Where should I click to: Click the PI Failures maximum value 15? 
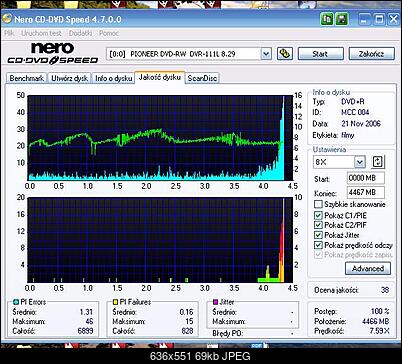point(189,321)
